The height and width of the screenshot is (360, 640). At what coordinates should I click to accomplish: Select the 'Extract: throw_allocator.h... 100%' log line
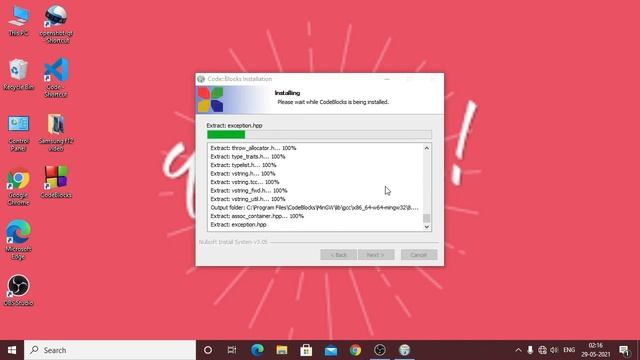253,148
